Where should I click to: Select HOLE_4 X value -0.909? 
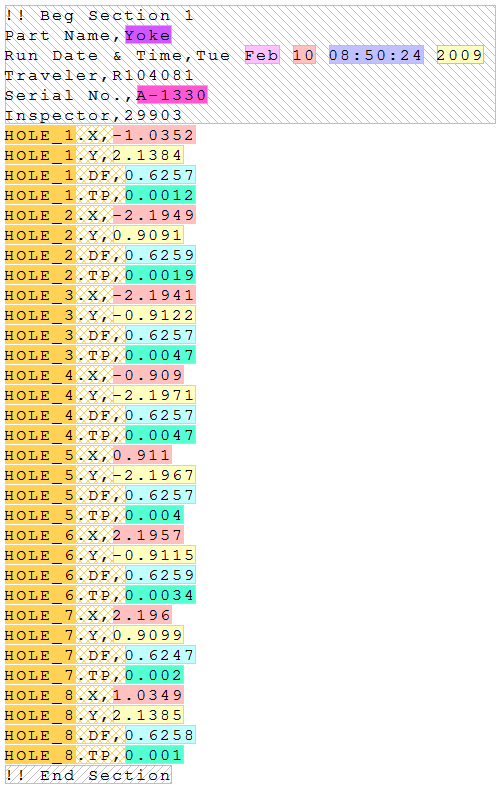coord(148,375)
